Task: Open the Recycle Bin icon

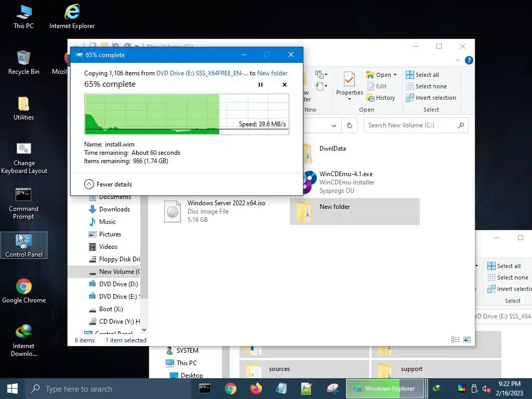Action: [23, 63]
